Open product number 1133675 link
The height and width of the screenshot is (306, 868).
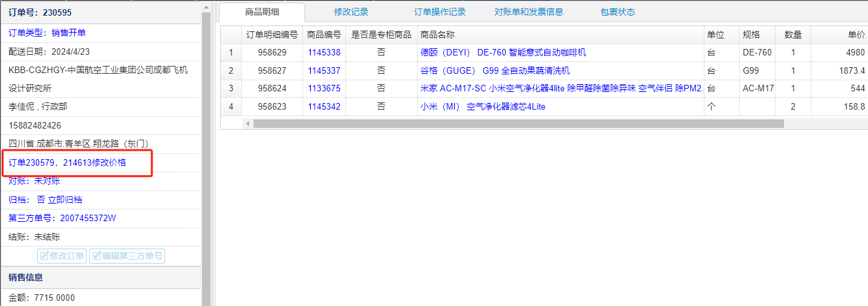pos(324,88)
